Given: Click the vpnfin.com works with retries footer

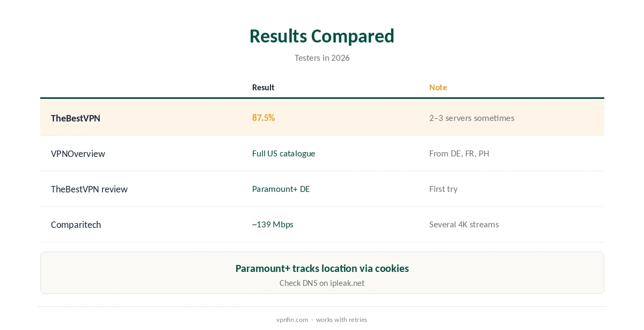Looking at the screenshot, I should point(322,320).
